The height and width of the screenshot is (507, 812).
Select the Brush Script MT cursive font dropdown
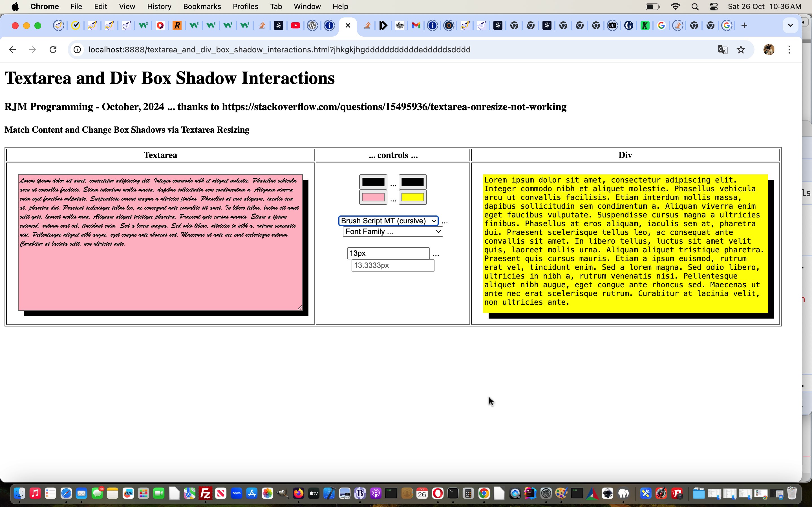389,221
